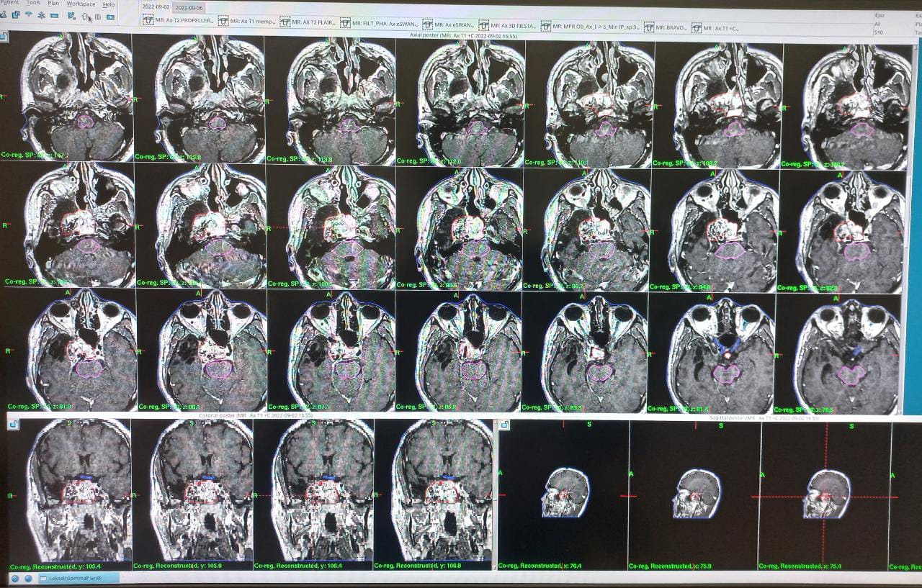Click the frame icon before MR: Ax 3D FIESTA

[x=483, y=25]
